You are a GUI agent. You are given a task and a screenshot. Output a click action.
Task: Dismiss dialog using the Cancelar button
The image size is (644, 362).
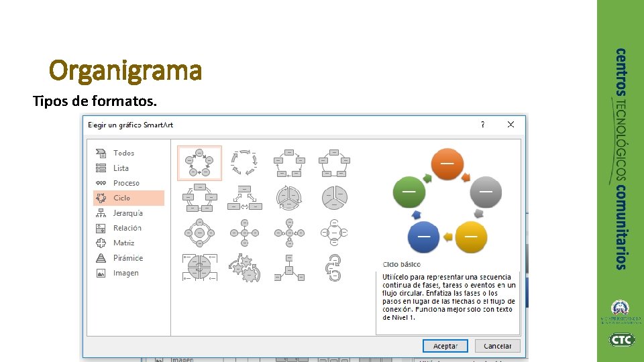pyautogui.click(x=497, y=346)
